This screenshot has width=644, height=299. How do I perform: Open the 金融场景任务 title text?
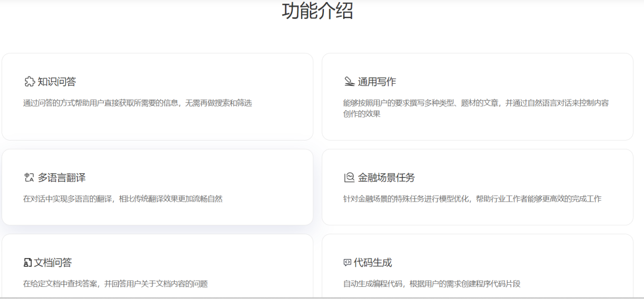pos(387,178)
